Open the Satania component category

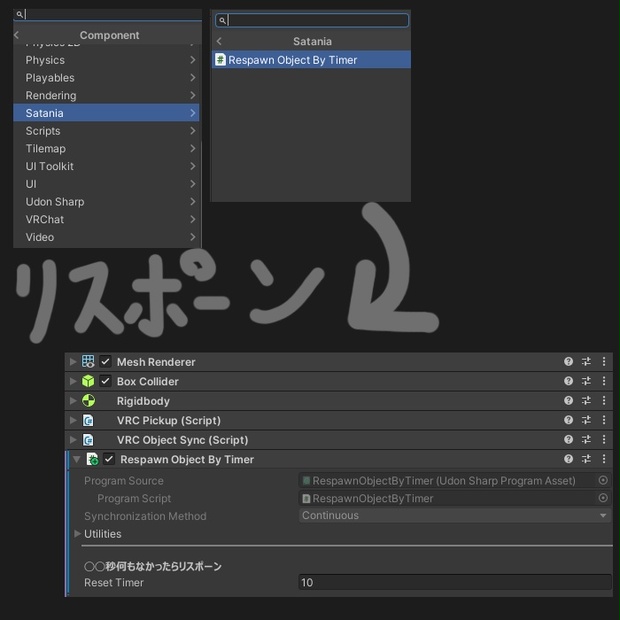106,113
